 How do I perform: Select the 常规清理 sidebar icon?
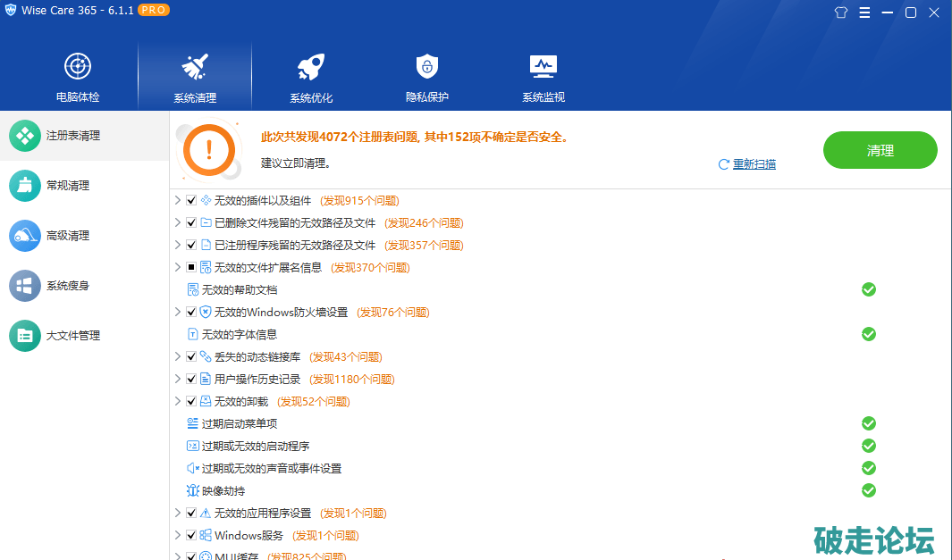25,186
